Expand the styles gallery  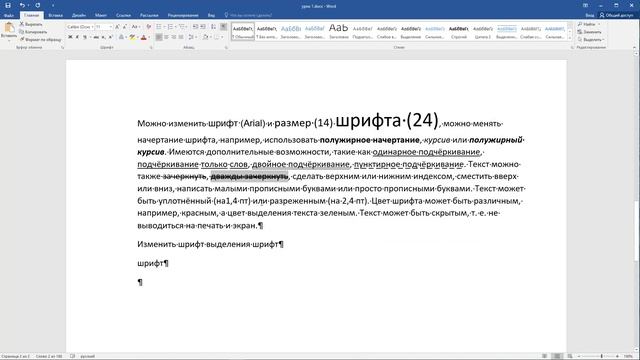[570, 38]
